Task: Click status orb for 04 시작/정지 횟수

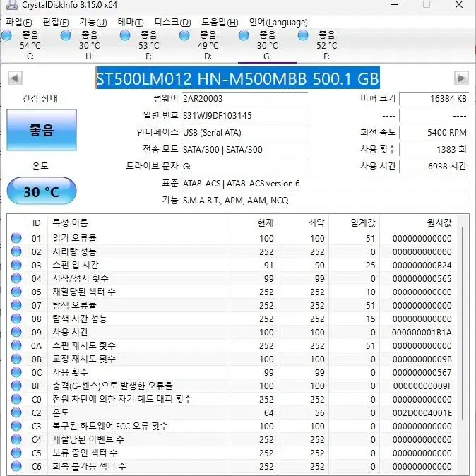Action: [16, 278]
